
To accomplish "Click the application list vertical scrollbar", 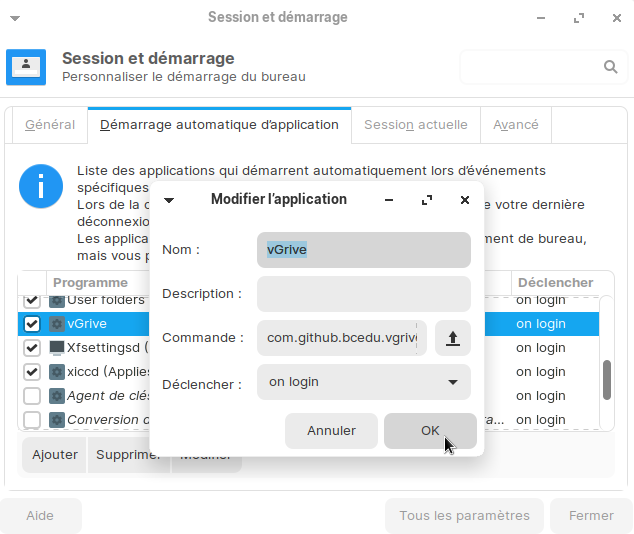I will coord(606,379).
